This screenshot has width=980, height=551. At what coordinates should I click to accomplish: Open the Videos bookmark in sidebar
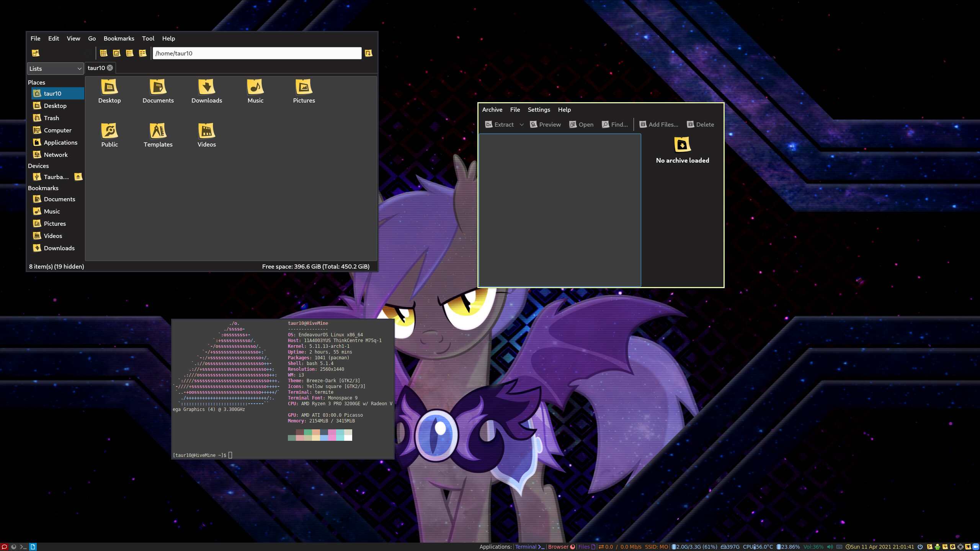[57, 236]
